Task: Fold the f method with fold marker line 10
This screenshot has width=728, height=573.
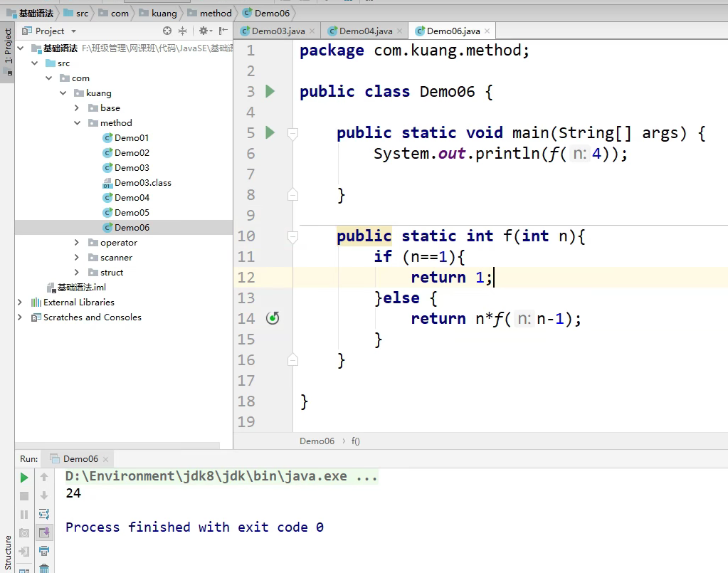Action: (292, 237)
